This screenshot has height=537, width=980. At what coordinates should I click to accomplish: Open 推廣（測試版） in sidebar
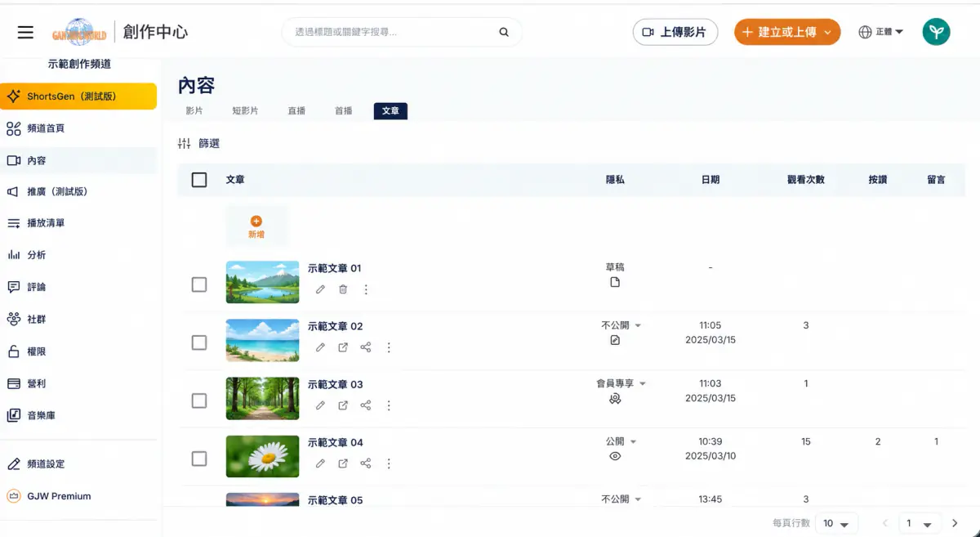tap(78, 191)
